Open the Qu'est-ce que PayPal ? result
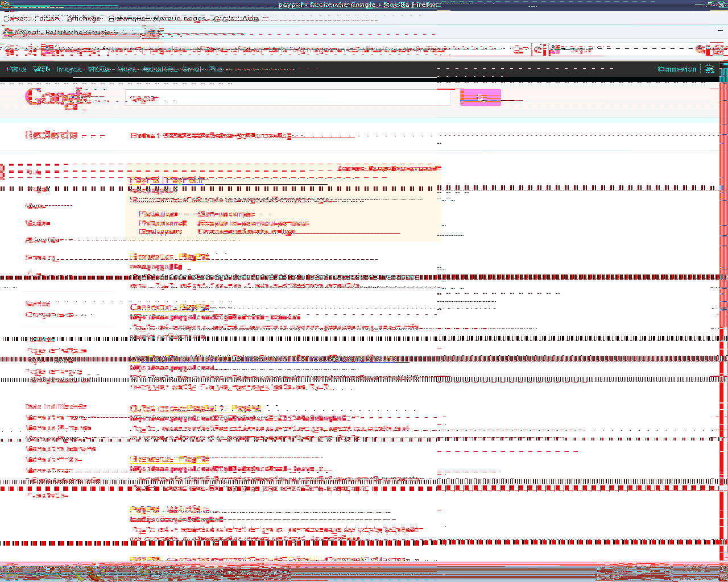The height and width of the screenshot is (582, 728). tap(196, 409)
